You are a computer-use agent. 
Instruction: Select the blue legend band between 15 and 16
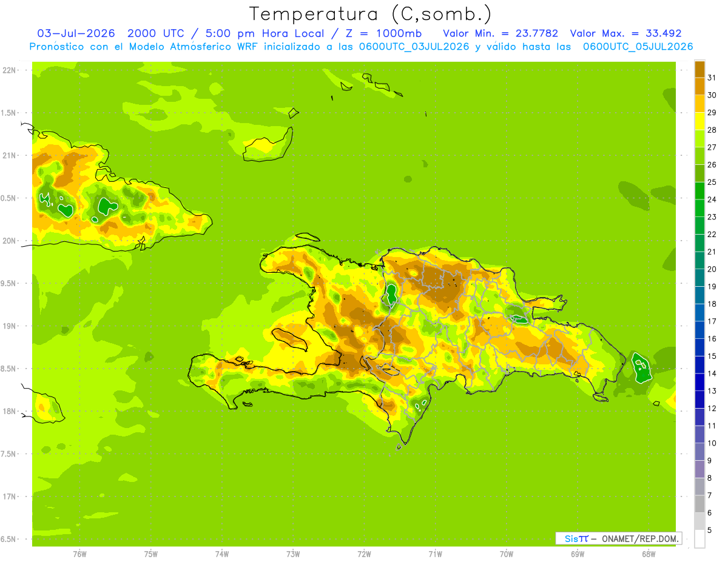pos(699,347)
